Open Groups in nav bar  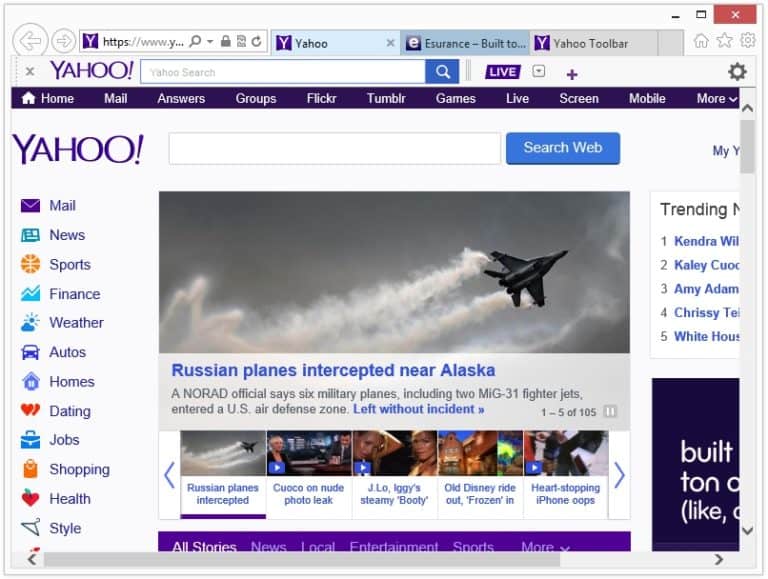(x=256, y=98)
